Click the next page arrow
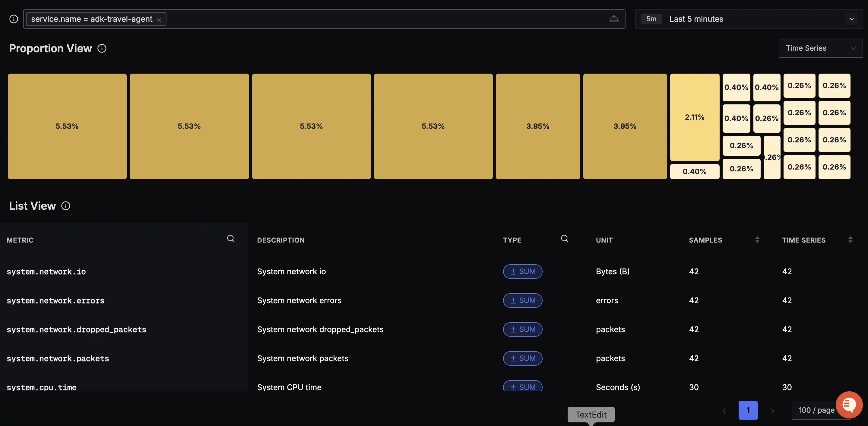868x426 pixels. pos(772,411)
